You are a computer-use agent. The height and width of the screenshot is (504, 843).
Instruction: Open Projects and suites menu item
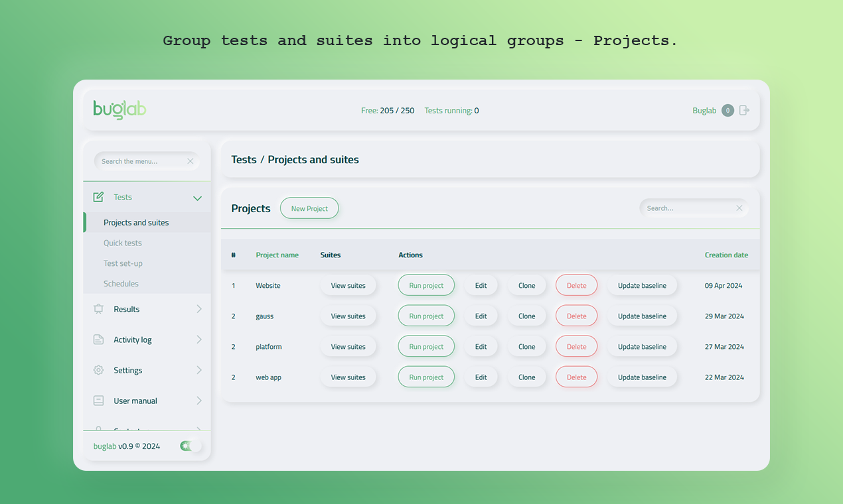[x=147, y=222]
